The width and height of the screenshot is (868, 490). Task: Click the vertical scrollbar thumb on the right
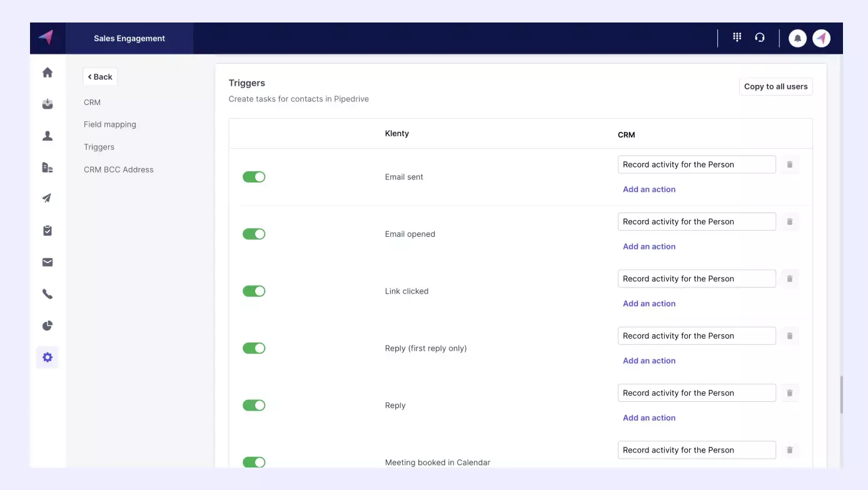click(840, 394)
